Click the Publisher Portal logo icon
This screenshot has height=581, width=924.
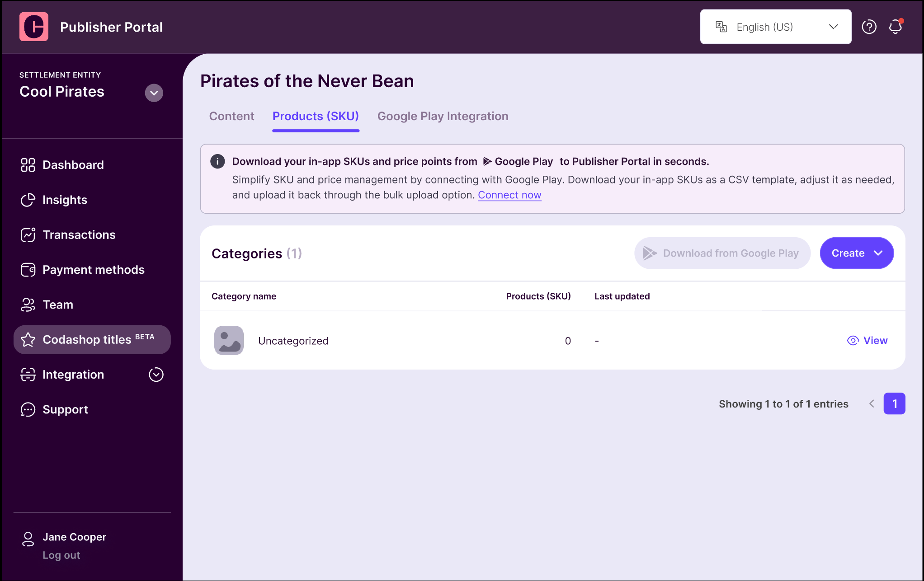(34, 27)
